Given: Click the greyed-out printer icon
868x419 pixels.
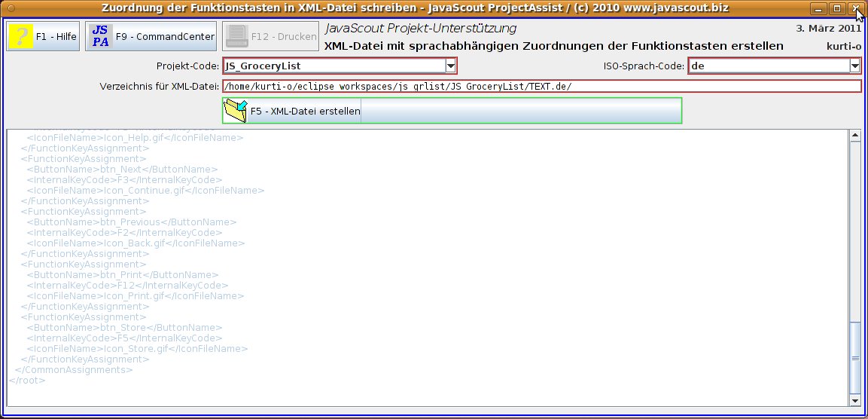Looking at the screenshot, I should [237, 36].
